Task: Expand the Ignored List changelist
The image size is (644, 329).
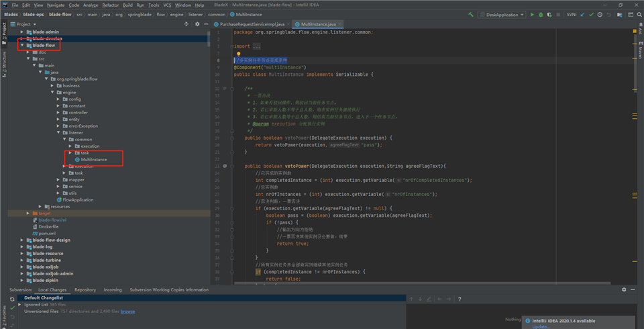Action: [x=19, y=305]
